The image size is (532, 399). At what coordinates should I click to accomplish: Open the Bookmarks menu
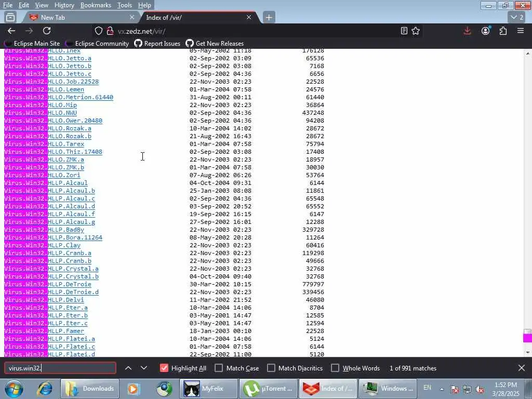tap(96, 5)
